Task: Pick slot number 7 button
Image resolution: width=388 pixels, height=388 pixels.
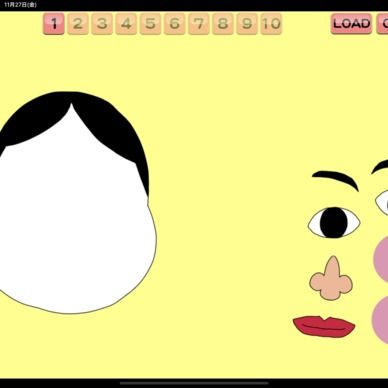Action: click(199, 24)
